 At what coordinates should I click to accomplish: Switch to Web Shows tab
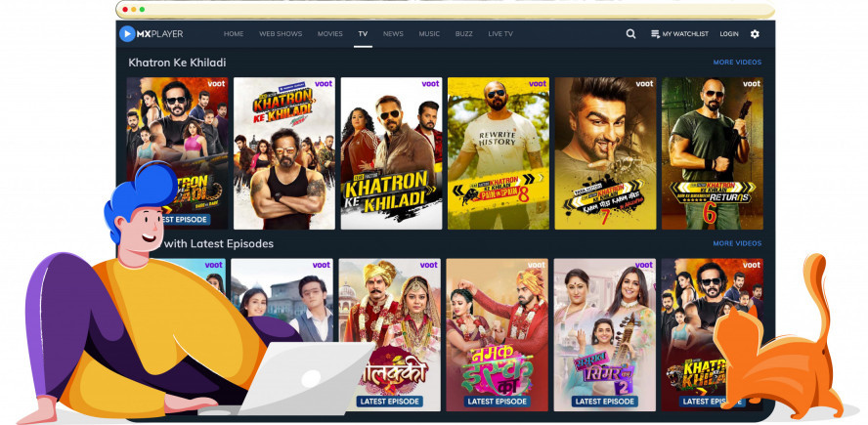click(281, 34)
